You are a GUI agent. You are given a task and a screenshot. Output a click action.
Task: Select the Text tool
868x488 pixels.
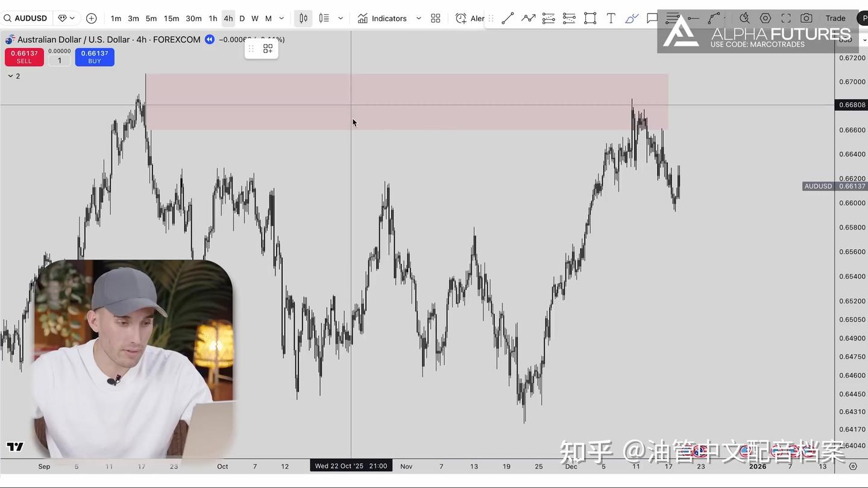tap(611, 18)
